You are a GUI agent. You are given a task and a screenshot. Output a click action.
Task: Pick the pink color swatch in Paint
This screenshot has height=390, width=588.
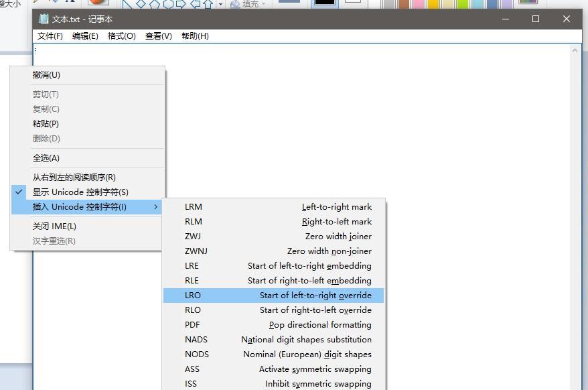[x=419, y=4]
